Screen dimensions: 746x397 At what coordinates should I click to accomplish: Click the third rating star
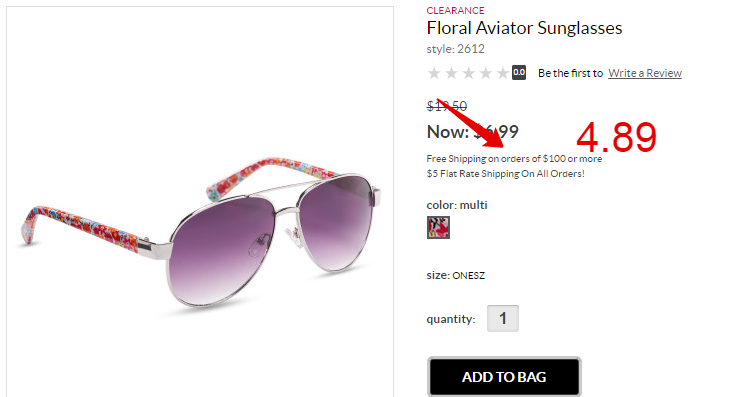coord(469,73)
